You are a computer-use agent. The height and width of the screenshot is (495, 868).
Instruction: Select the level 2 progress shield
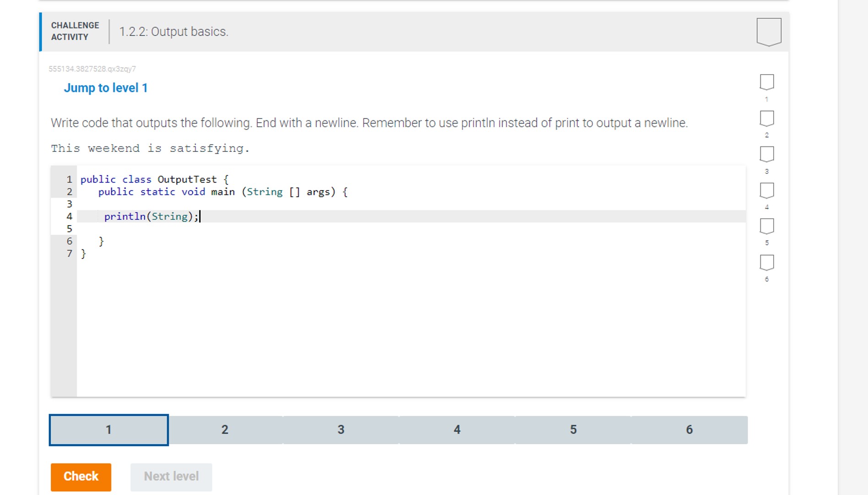tap(766, 118)
